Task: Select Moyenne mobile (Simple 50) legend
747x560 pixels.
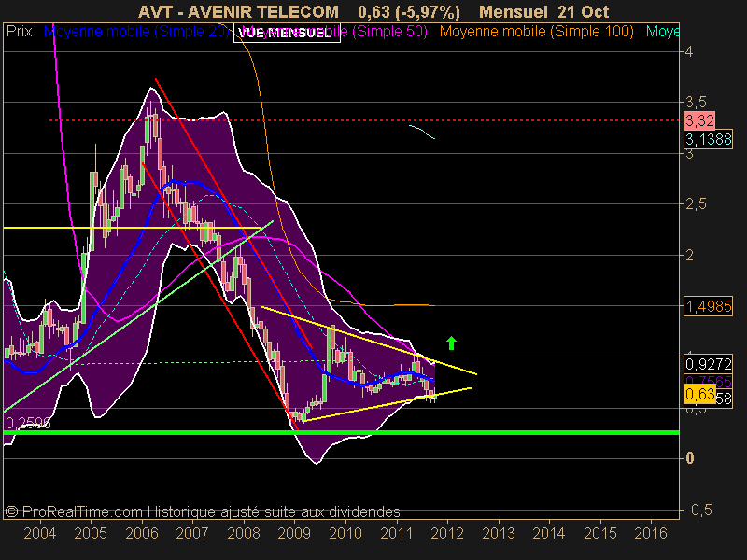Action: (x=335, y=32)
